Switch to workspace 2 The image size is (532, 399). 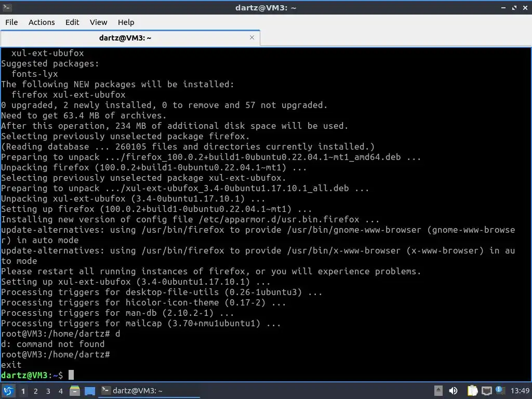(36, 391)
